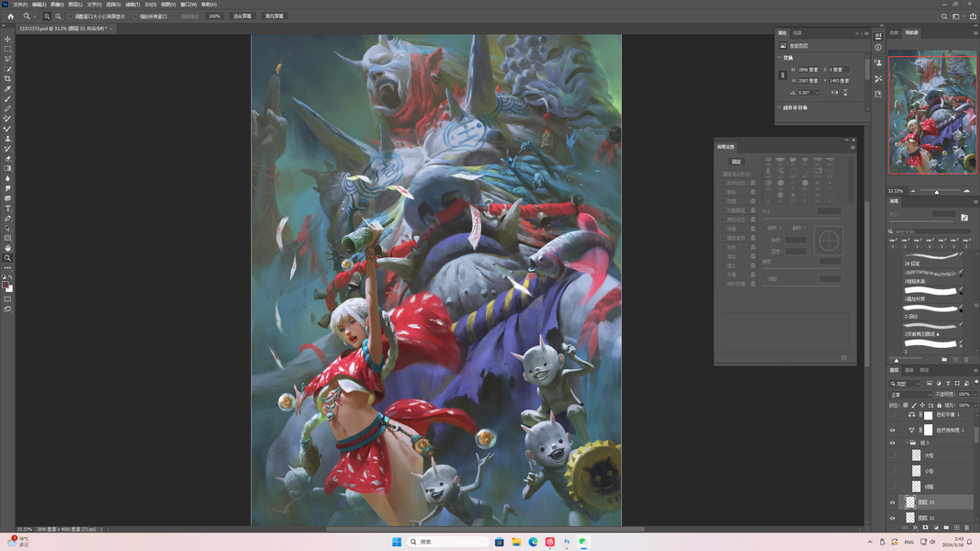Adjust the Navigator zoom slider

pyautogui.click(x=936, y=191)
